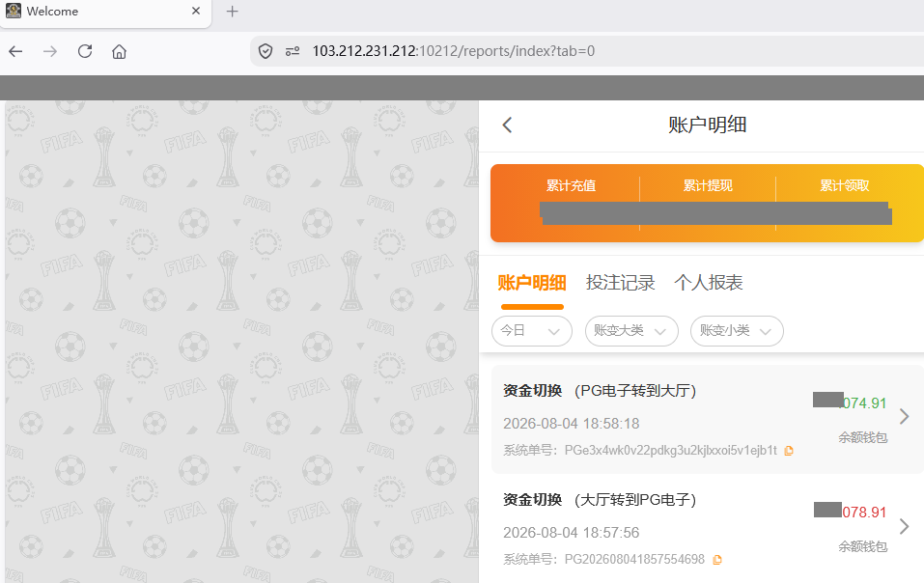The width and height of the screenshot is (924, 583).
Task: Click 余额钱包 under the red amount
Action: [863, 546]
